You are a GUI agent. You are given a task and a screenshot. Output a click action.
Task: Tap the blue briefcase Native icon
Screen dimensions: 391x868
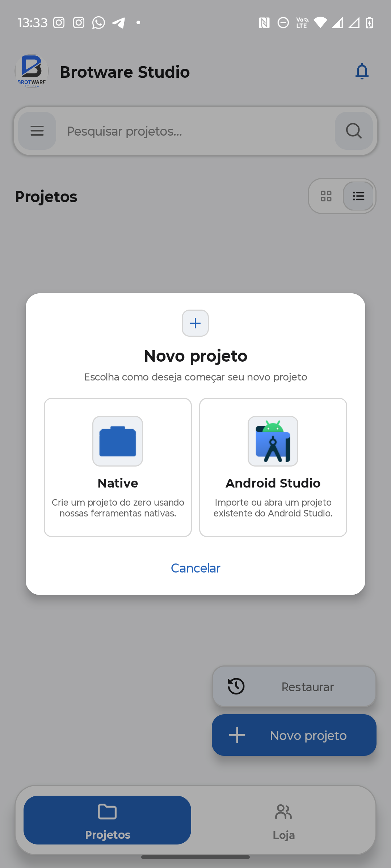(118, 441)
